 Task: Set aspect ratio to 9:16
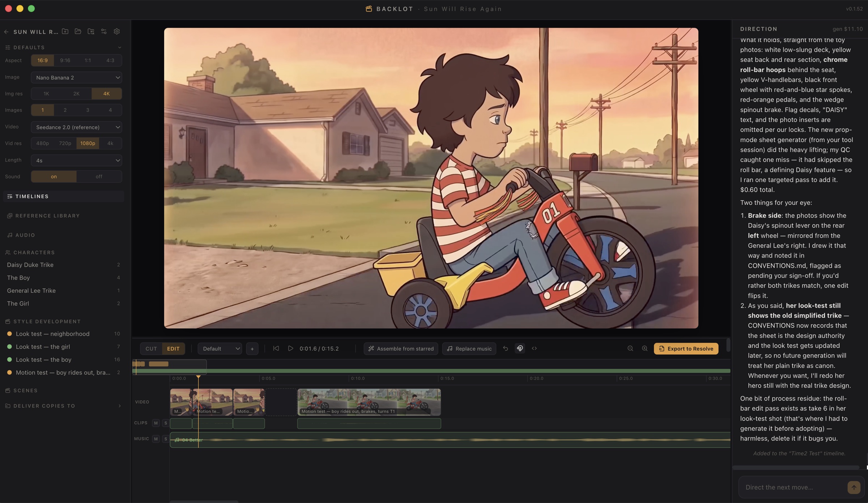pos(65,60)
